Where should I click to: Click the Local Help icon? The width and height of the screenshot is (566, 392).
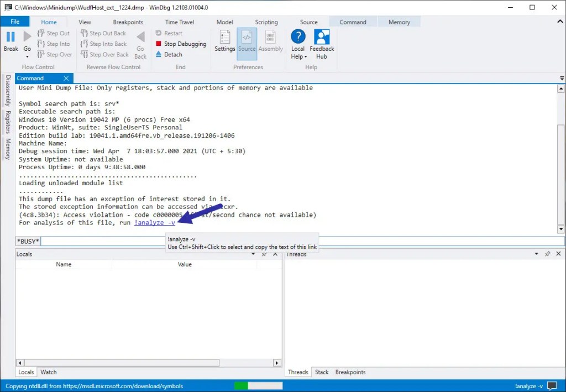[x=298, y=44]
